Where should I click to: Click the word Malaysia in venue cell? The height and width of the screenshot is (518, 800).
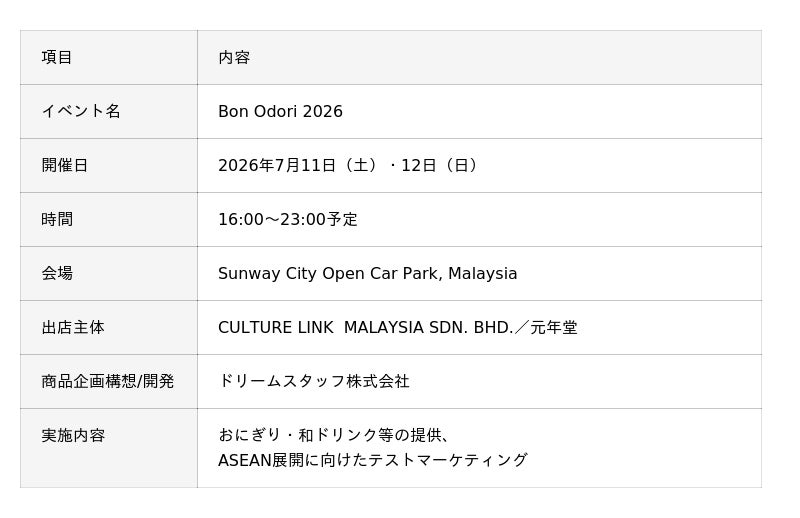coord(483,274)
